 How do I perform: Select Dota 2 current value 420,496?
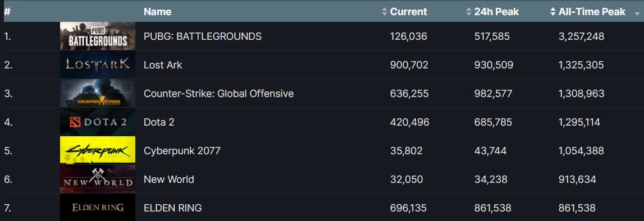pyautogui.click(x=409, y=122)
